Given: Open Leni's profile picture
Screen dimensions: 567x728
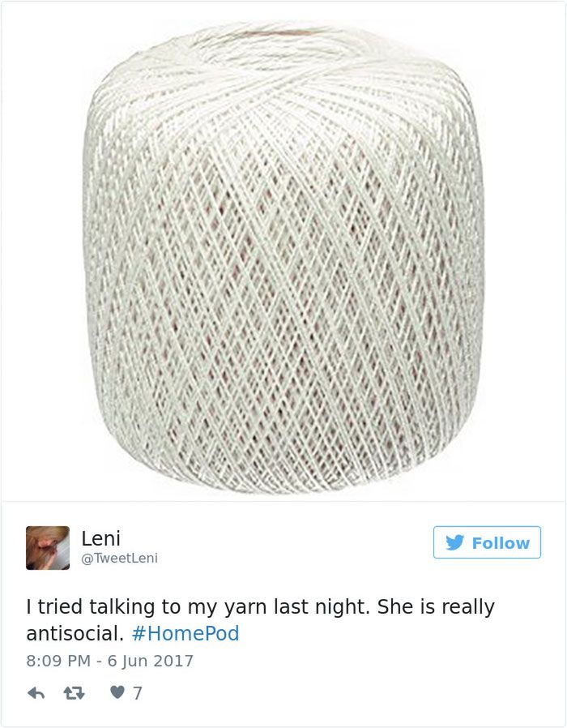Looking at the screenshot, I should (48, 548).
